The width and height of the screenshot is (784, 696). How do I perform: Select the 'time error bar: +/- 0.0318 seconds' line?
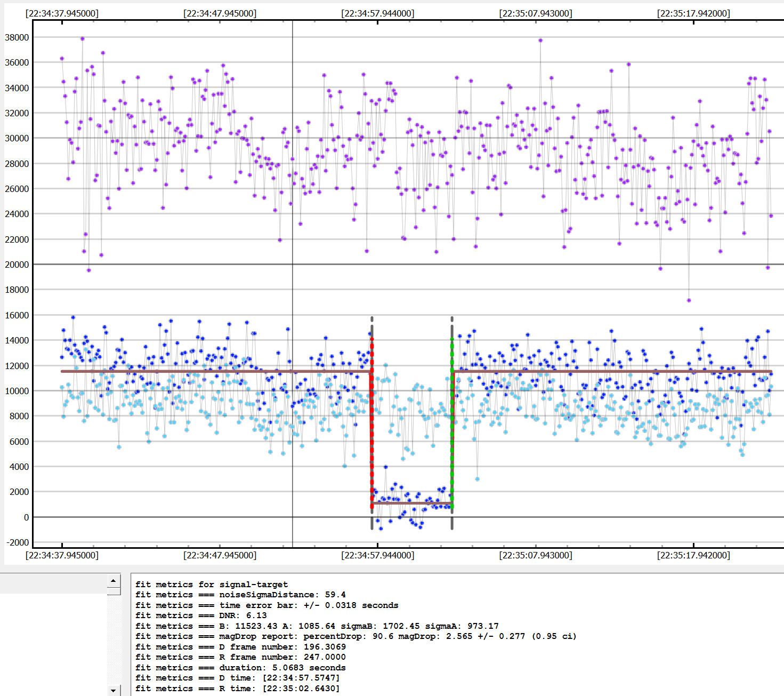pos(267,605)
